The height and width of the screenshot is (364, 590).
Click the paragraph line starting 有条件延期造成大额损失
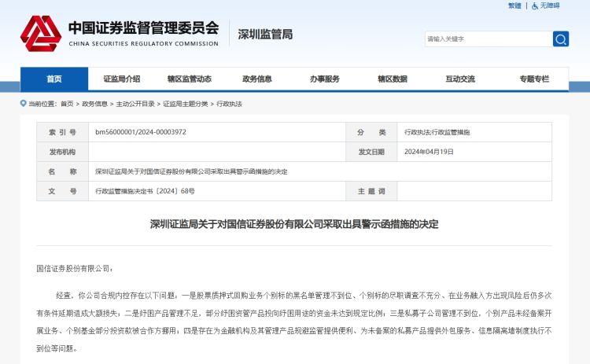(294, 313)
